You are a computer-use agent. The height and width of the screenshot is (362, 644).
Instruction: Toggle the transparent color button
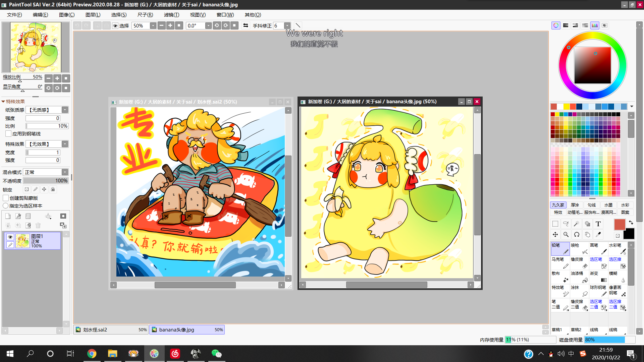tap(618, 236)
